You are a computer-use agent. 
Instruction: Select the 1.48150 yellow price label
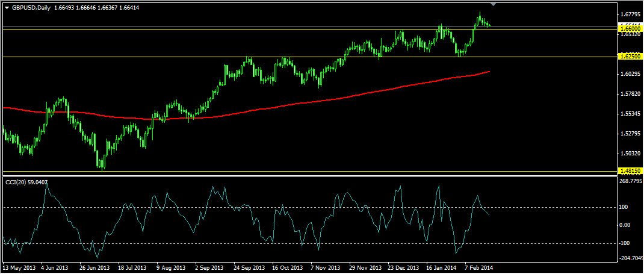click(630, 170)
